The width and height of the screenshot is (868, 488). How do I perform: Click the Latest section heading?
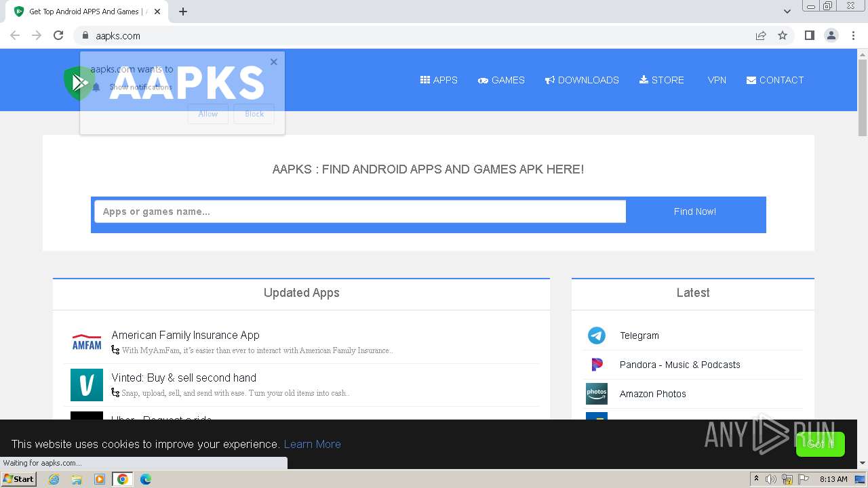click(693, 293)
